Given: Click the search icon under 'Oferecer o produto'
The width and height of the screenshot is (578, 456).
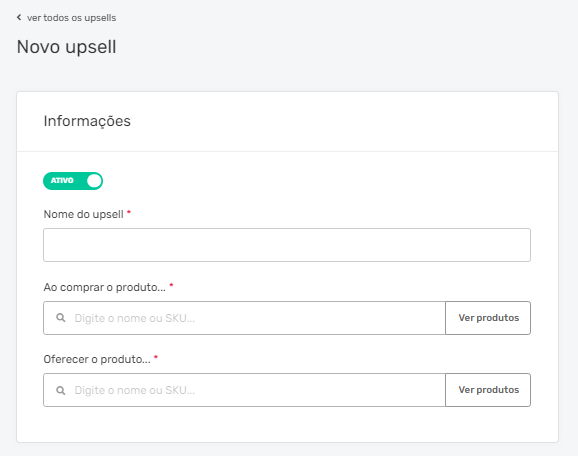Looking at the screenshot, I should [61, 390].
